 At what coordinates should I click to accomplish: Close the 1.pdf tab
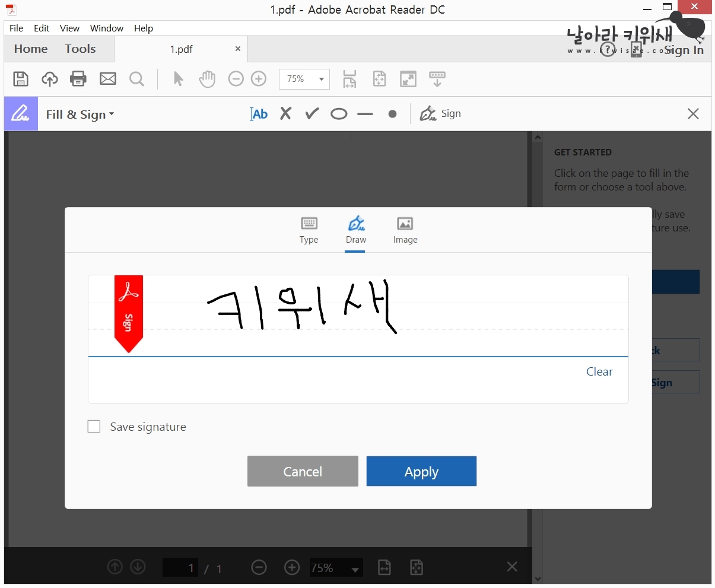click(x=238, y=49)
